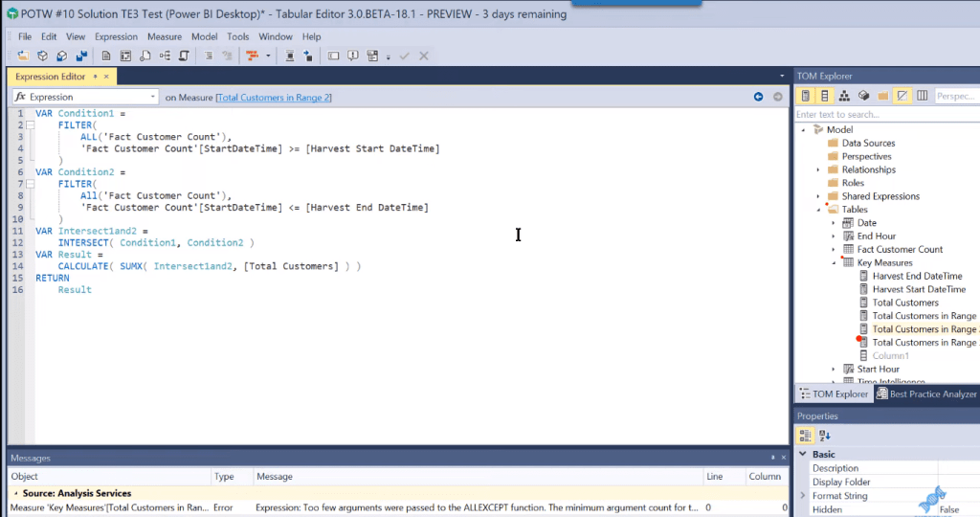Click the script scroll toolbar icon
Screen dimensions: 980x517
coord(184,56)
